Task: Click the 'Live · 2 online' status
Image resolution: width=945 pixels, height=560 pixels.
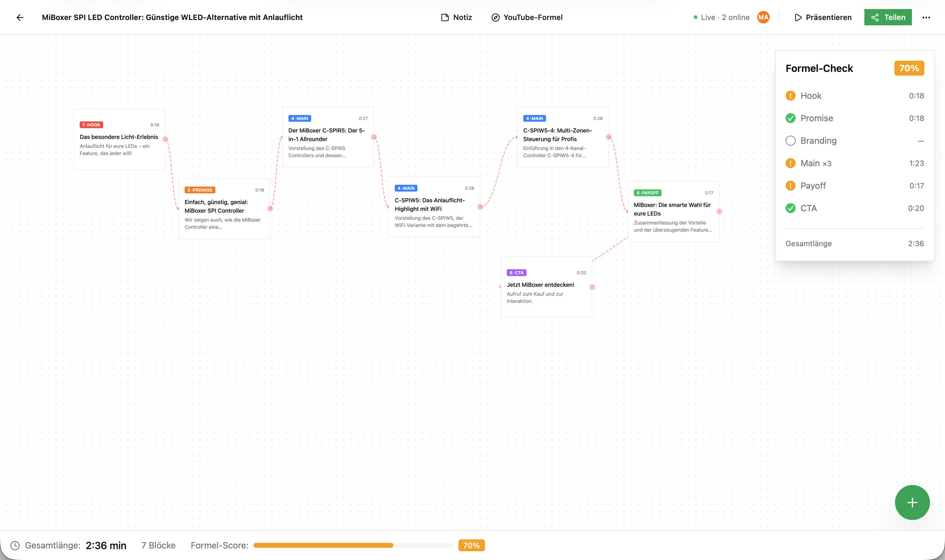Action: pyautogui.click(x=721, y=17)
